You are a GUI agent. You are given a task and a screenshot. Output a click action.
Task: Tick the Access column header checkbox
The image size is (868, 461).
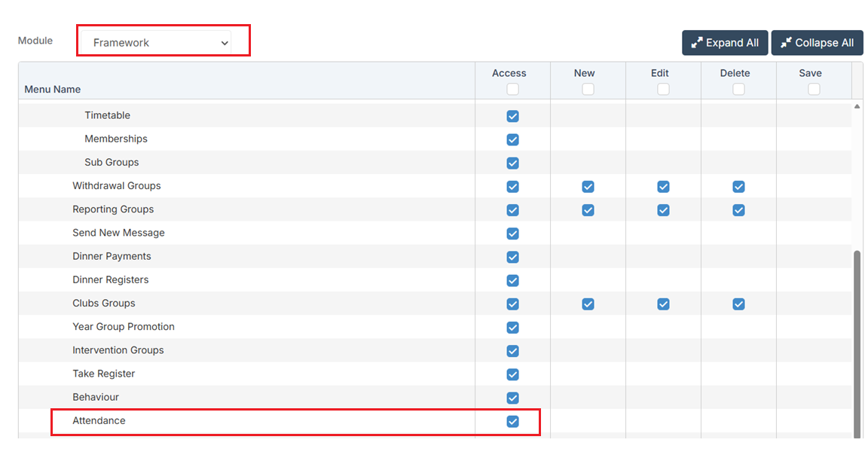click(512, 89)
